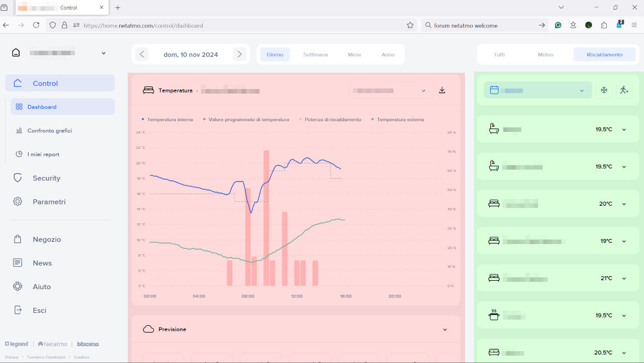Activate frost protection snowflake mode
The height and width of the screenshot is (363, 644).
603,90
